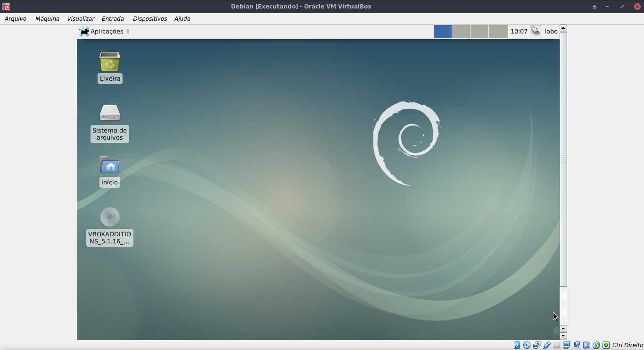This screenshot has height=350, width=644.
Task: Click the Xfce mouse logo beside Aplicações
Action: pos(84,32)
